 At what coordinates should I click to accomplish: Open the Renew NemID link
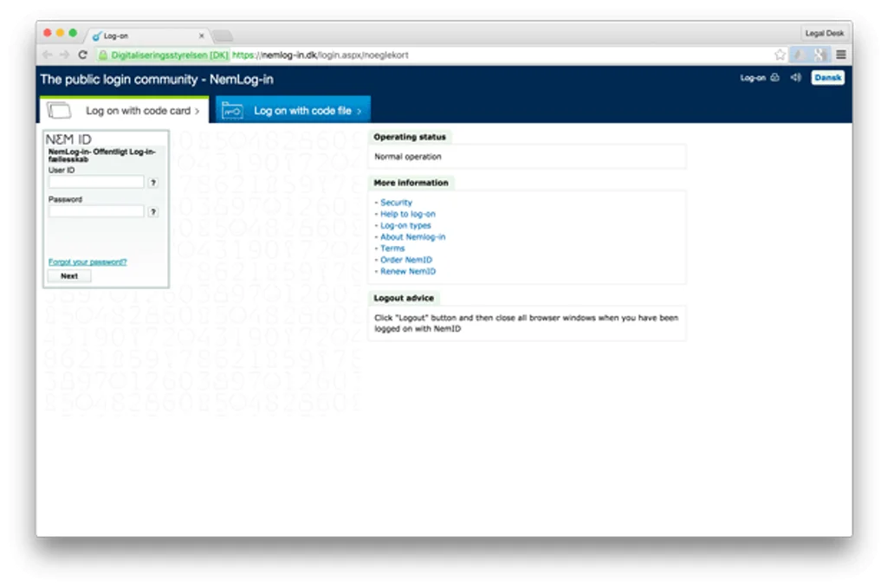pyautogui.click(x=408, y=271)
